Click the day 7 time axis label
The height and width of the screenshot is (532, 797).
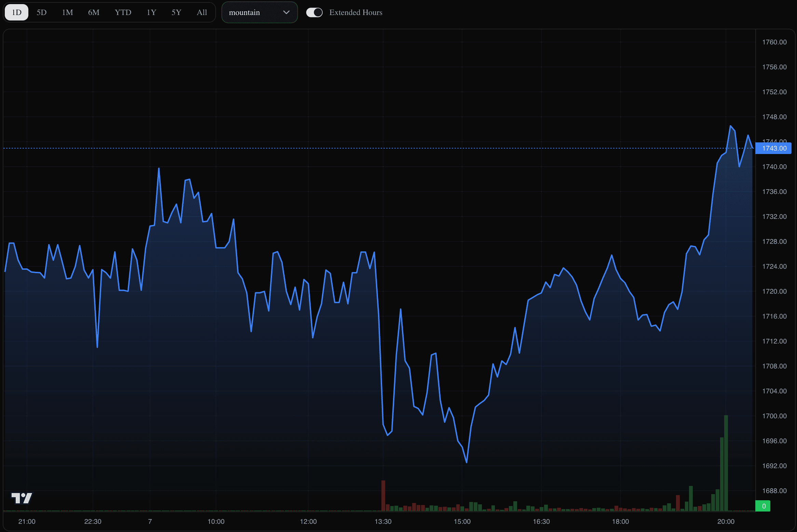(150, 521)
